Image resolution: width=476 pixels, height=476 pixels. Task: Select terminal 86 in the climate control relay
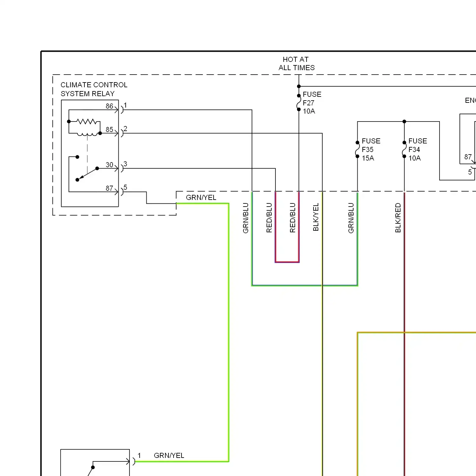pyautogui.click(x=109, y=106)
